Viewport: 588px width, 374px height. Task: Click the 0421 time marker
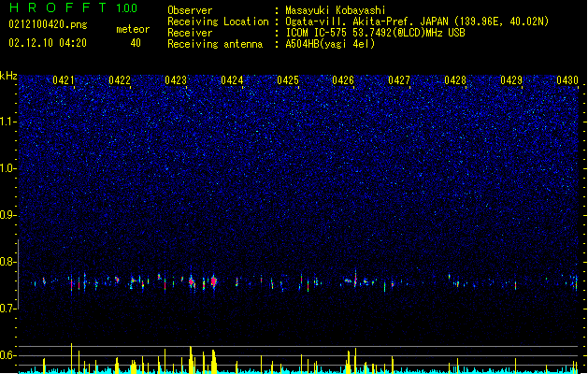(x=64, y=80)
